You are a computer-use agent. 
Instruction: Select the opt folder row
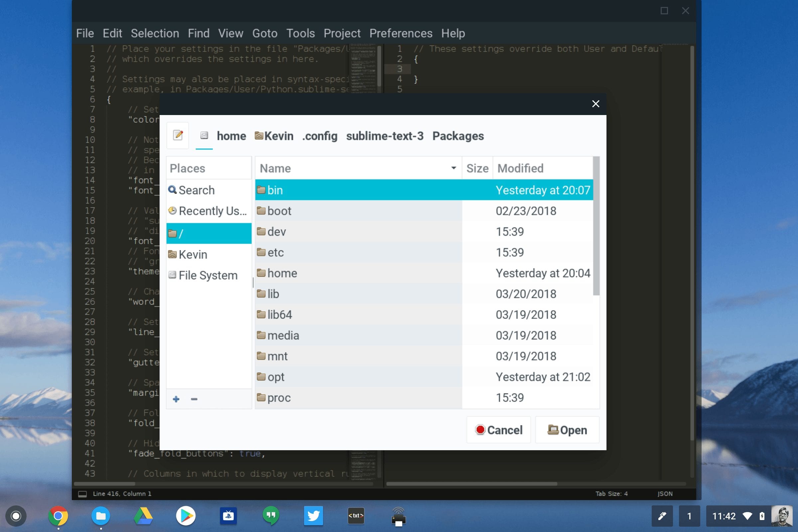point(424,377)
